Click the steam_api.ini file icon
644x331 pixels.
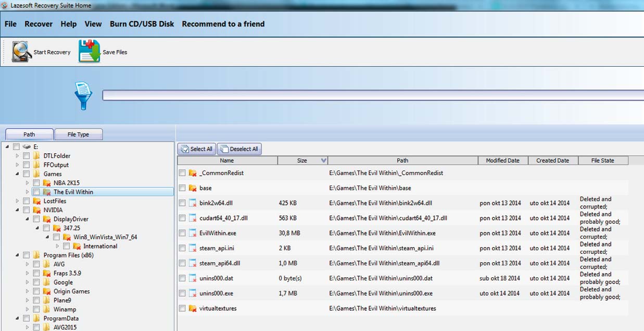[x=193, y=249]
